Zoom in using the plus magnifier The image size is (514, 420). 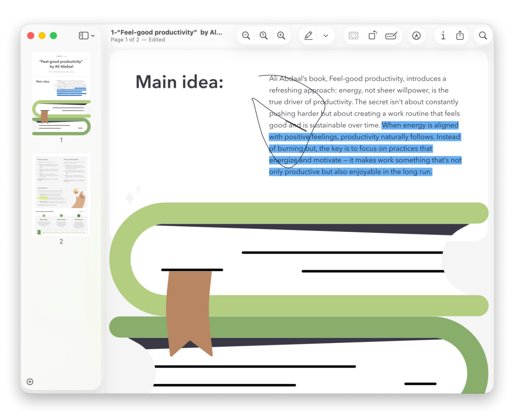[281, 36]
